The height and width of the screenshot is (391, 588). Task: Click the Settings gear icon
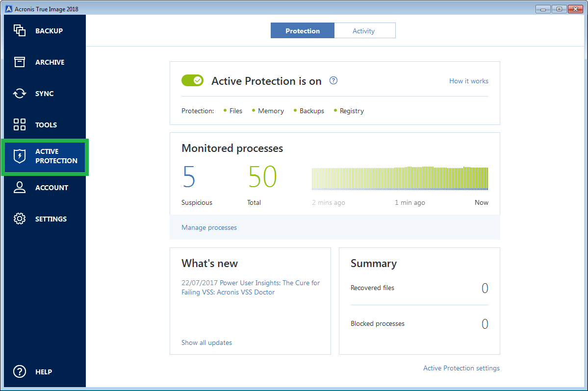point(20,219)
